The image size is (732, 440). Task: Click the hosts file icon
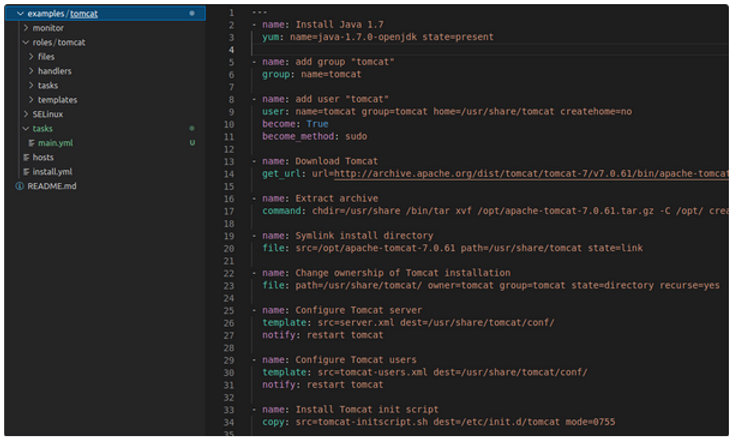point(26,157)
